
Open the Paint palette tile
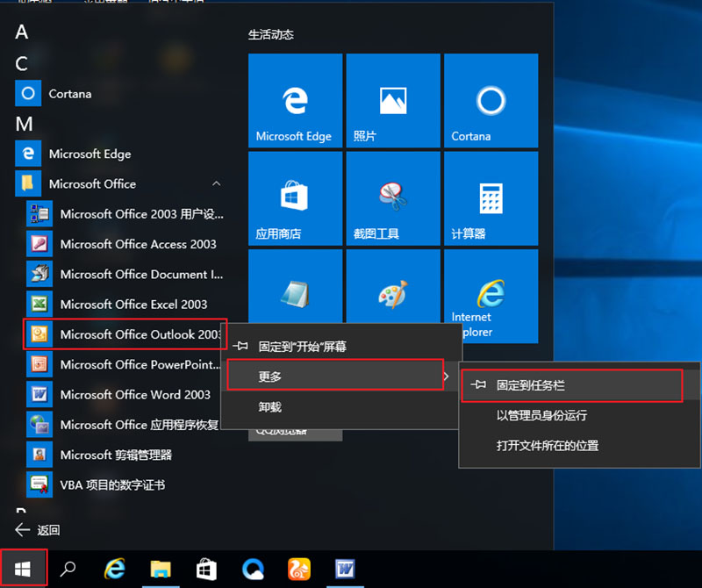(x=393, y=287)
